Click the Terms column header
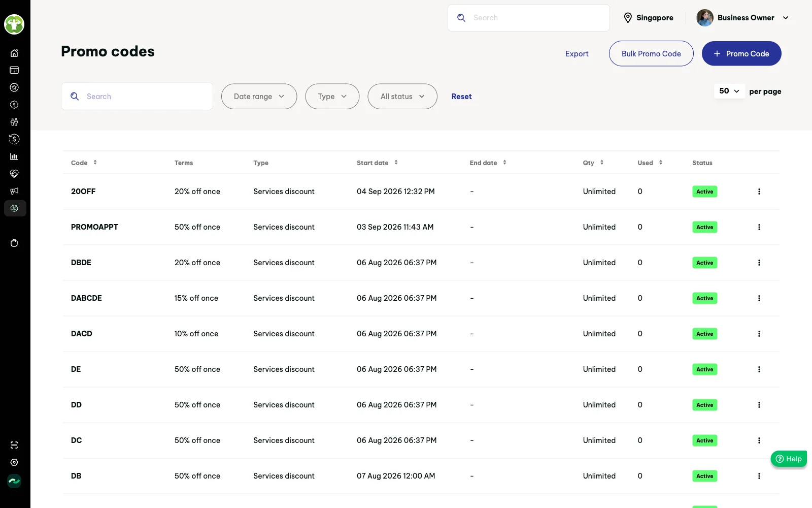Screen dimensions: 812x508 [184, 163]
